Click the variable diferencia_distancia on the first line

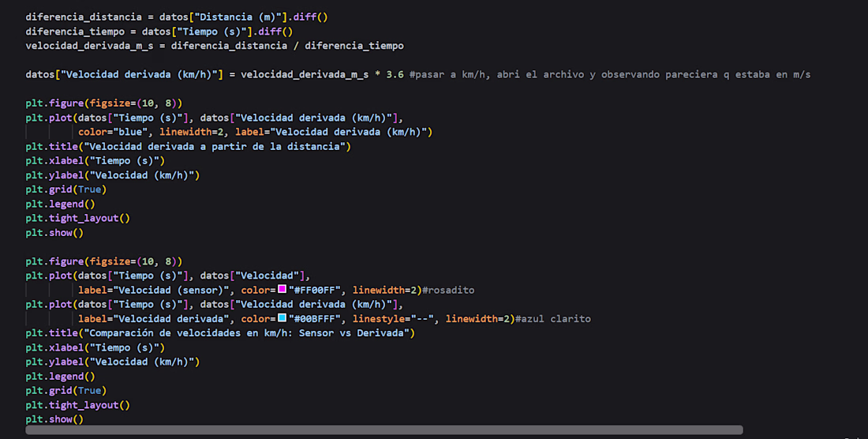(x=84, y=17)
